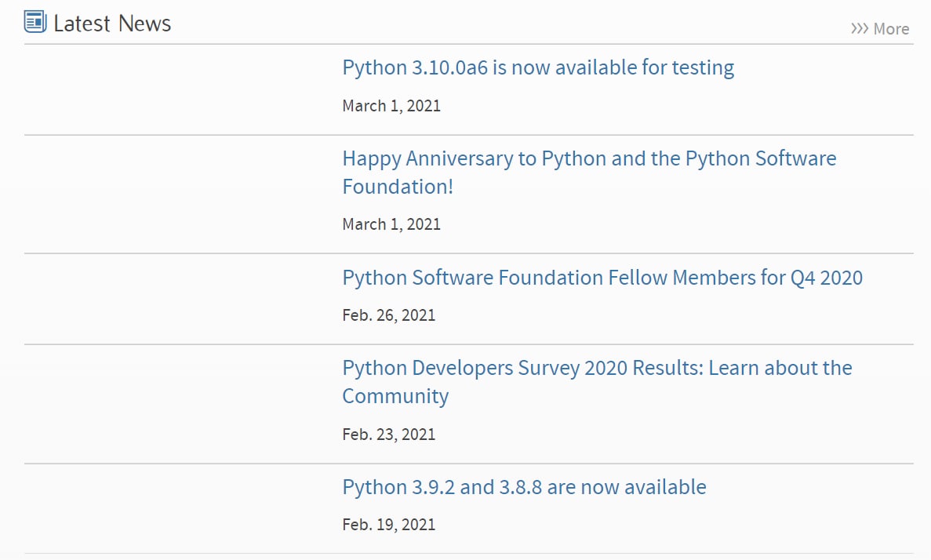Screen dimensions: 931x560
Task: Open Happy Anniversary to Python article
Action: pos(589,173)
